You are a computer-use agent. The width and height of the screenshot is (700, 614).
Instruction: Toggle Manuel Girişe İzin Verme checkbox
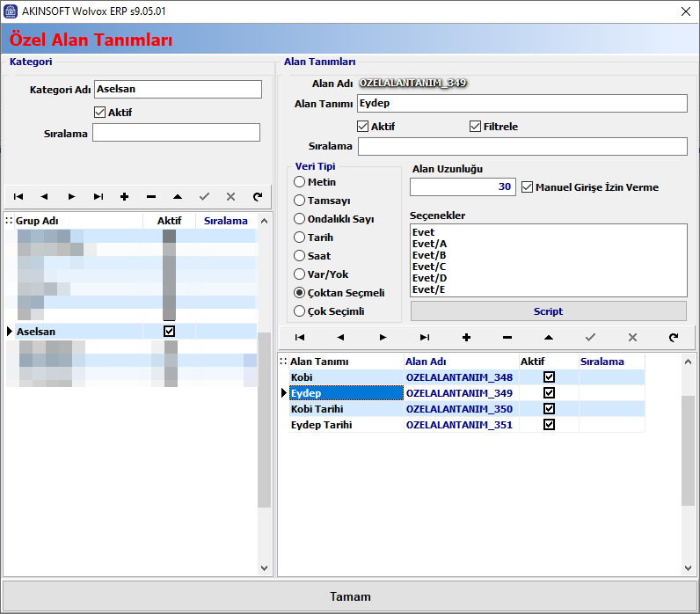(x=528, y=187)
